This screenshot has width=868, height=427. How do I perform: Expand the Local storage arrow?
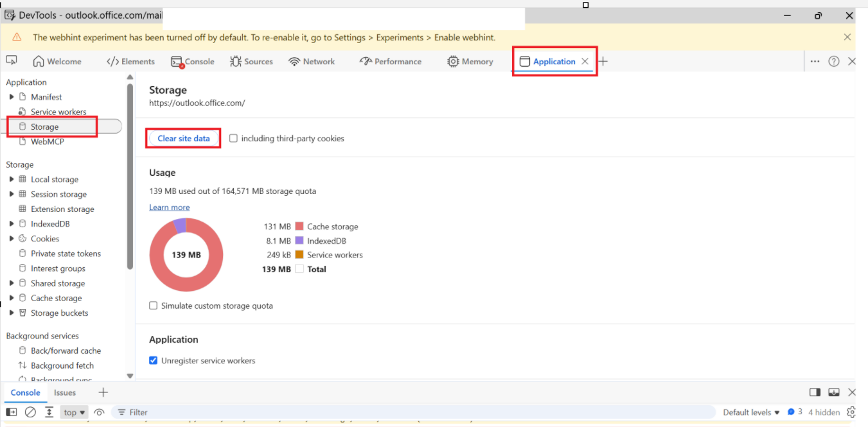coord(12,179)
